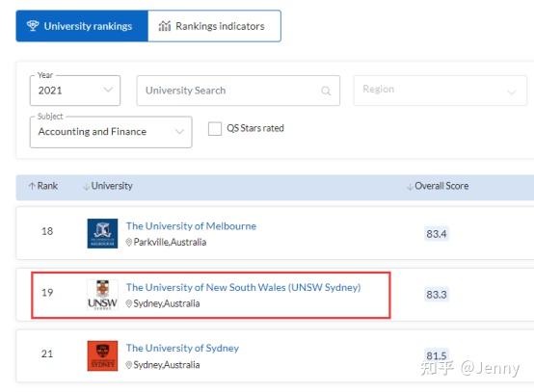Click the UNSW Sydney logo
Image resolution: width=534 pixels, height=392 pixels.
pyautogui.click(x=102, y=295)
